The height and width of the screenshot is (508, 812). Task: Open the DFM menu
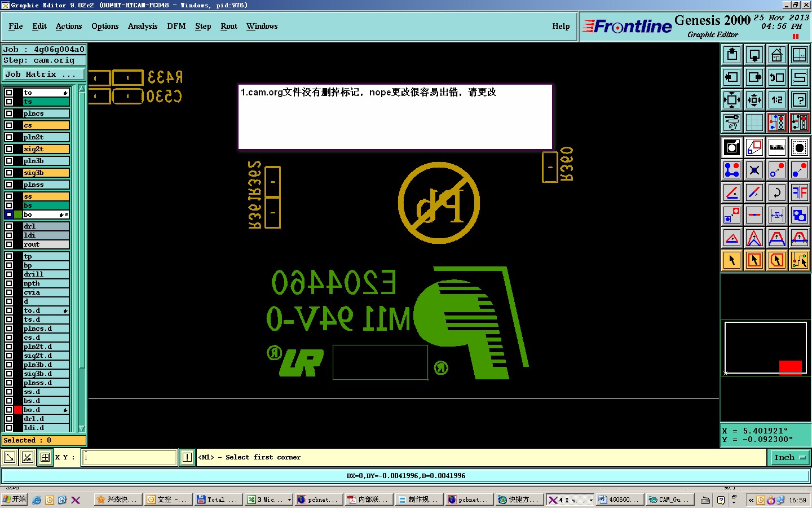coord(176,26)
